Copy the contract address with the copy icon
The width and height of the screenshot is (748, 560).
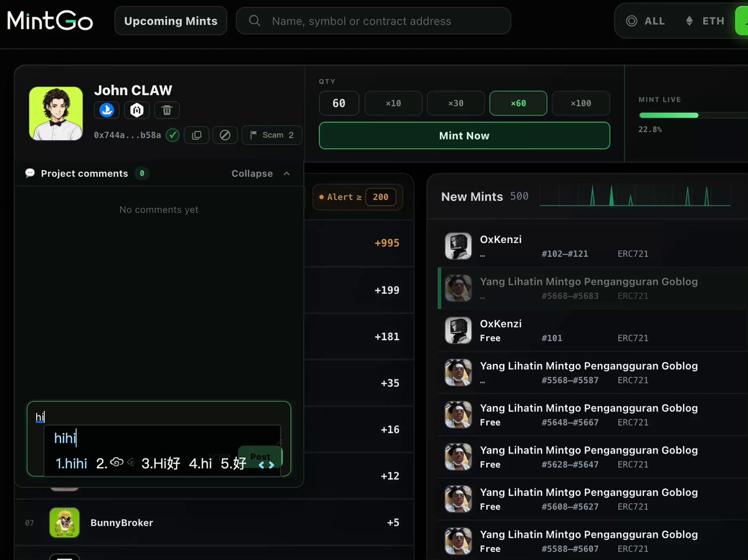click(196, 135)
